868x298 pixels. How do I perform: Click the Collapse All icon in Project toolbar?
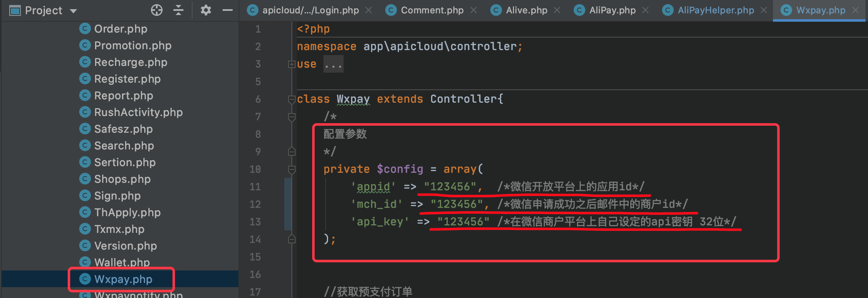click(178, 10)
